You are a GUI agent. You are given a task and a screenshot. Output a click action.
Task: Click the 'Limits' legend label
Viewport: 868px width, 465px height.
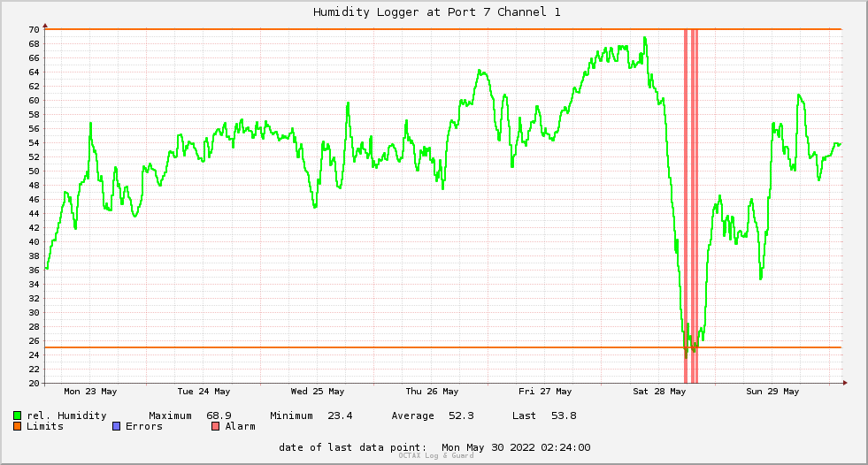tap(45, 426)
